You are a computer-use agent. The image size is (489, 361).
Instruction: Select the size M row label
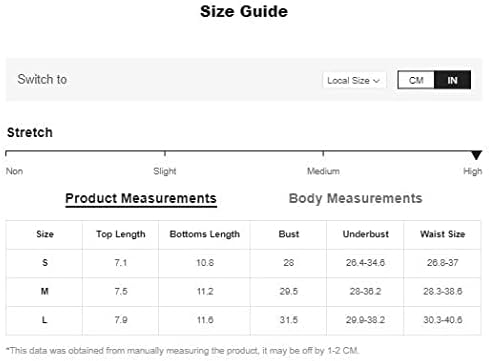[x=45, y=291]
